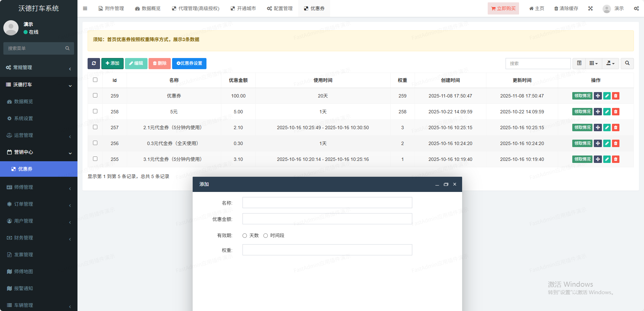644x311 pixels.
Task: Click the drag-move icon for row 257
Action: click(x=598, y=128)
